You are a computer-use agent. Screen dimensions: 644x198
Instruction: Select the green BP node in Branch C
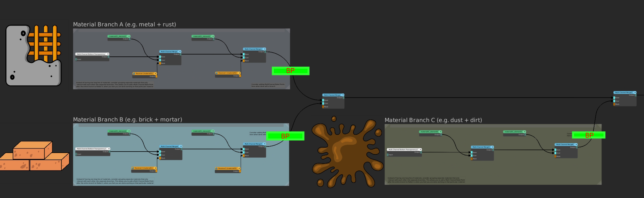pos(588,135)
